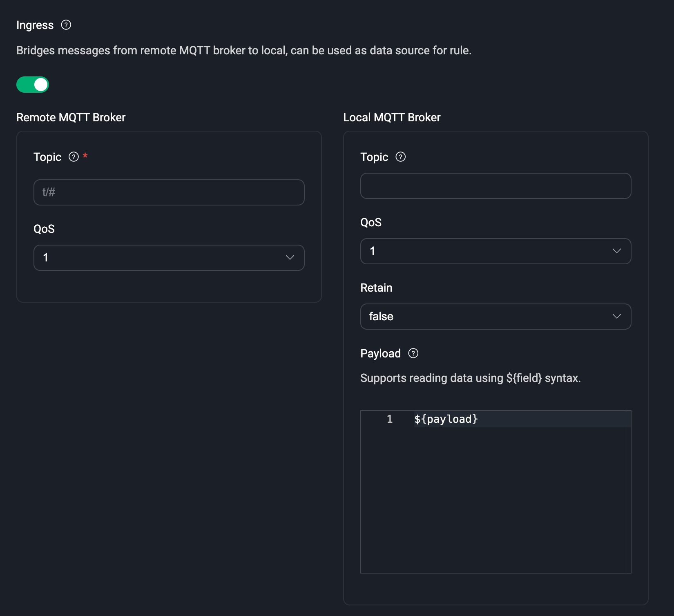This screenshot has width=674, height=616.
Task: Click the Payload help question mark icon
Action: pos(413,353)
